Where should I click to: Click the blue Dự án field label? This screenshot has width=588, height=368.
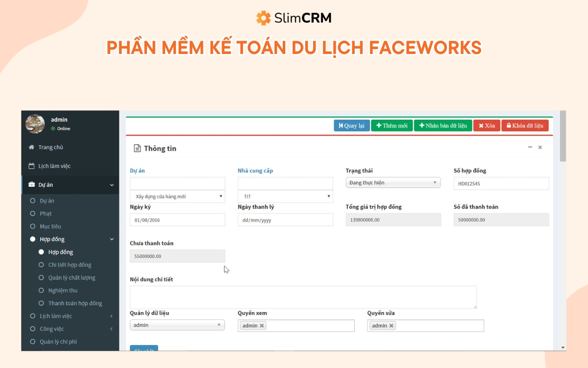click(137, 171)
